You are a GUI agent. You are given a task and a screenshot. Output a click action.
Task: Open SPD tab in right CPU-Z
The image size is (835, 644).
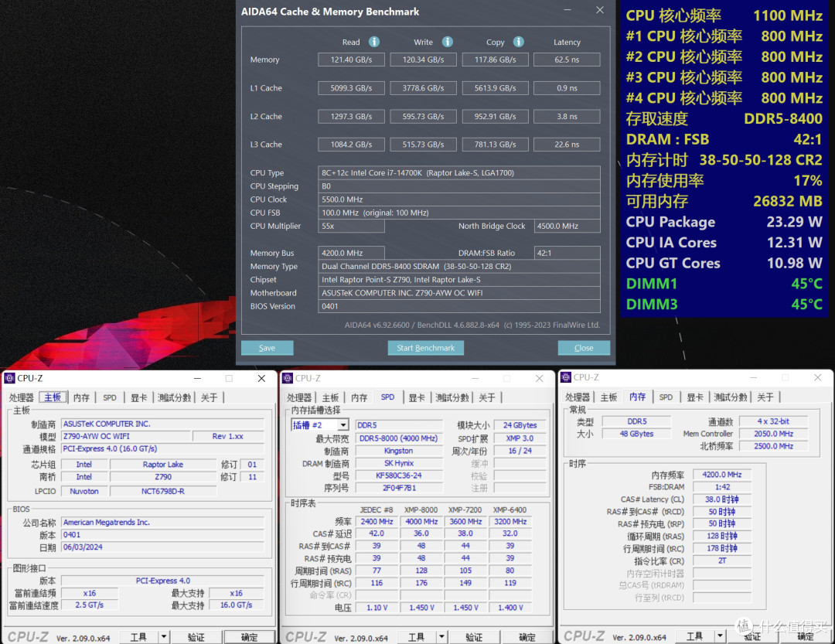pyautogui.click(x=666, y=397)
